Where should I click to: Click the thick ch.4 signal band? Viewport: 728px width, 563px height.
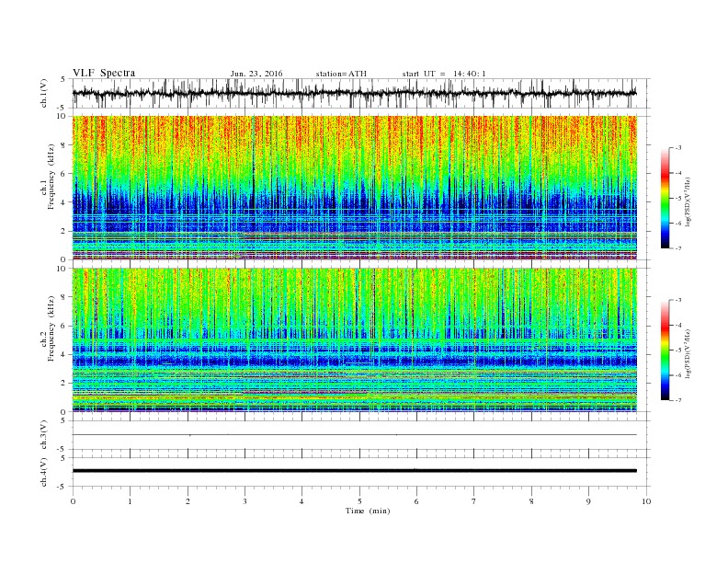[354, 471]
